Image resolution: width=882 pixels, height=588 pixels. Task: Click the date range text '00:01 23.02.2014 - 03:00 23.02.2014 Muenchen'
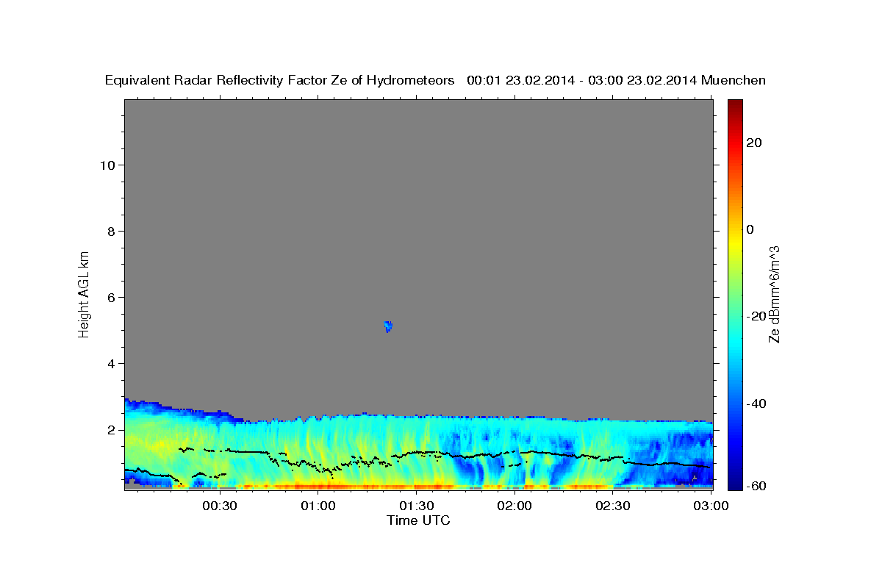pos(616,81)
